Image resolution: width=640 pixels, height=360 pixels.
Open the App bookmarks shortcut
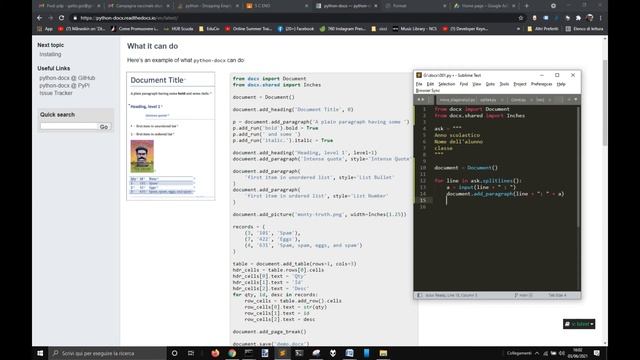[x=45, y=29]
